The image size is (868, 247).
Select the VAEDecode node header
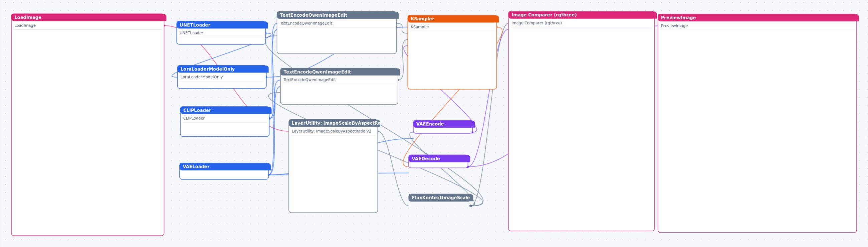(439, 158)
